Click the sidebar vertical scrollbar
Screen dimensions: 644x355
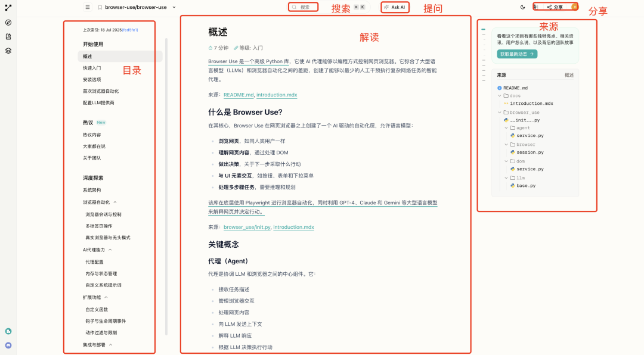tap(166, 187)
